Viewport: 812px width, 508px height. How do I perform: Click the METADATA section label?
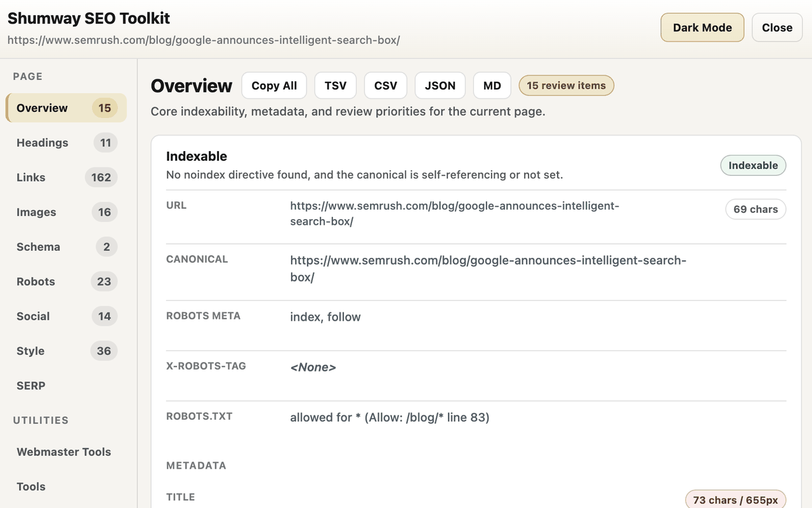click(196, 465)
